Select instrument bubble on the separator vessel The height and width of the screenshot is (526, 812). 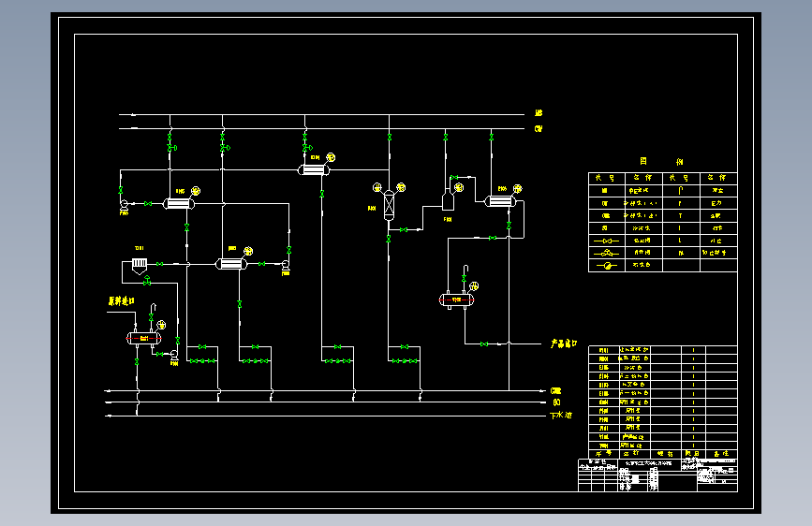(x=459, y=187)
